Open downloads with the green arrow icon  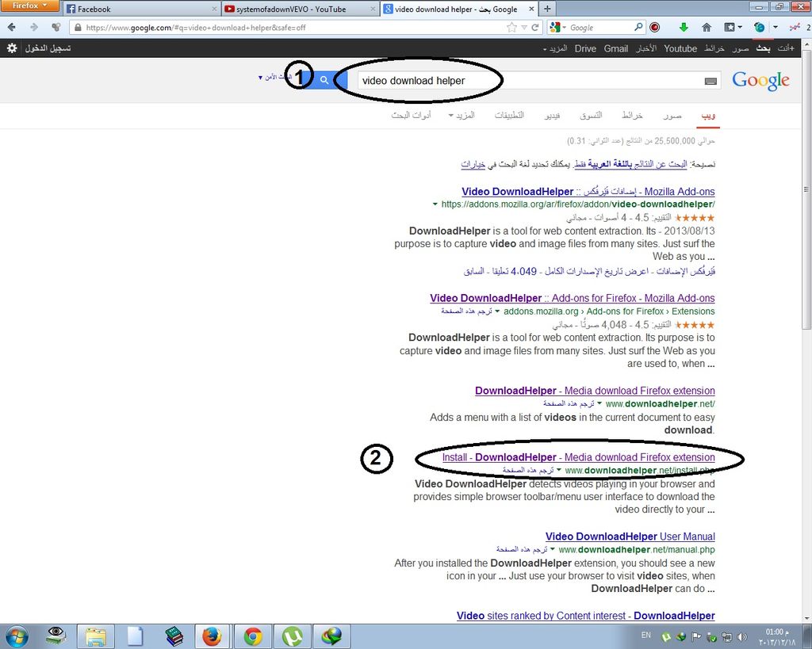point(684,27)
